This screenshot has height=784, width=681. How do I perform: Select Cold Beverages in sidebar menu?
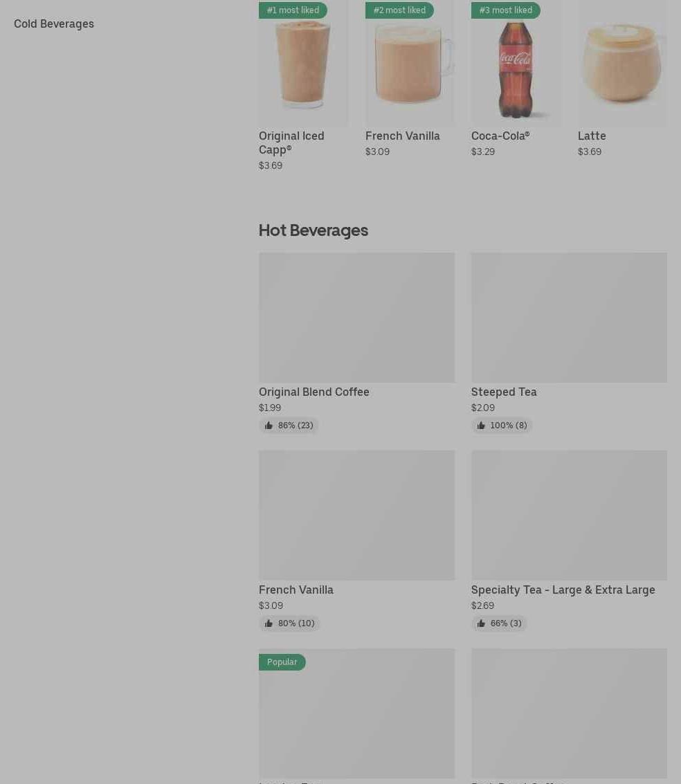point(54,24)
